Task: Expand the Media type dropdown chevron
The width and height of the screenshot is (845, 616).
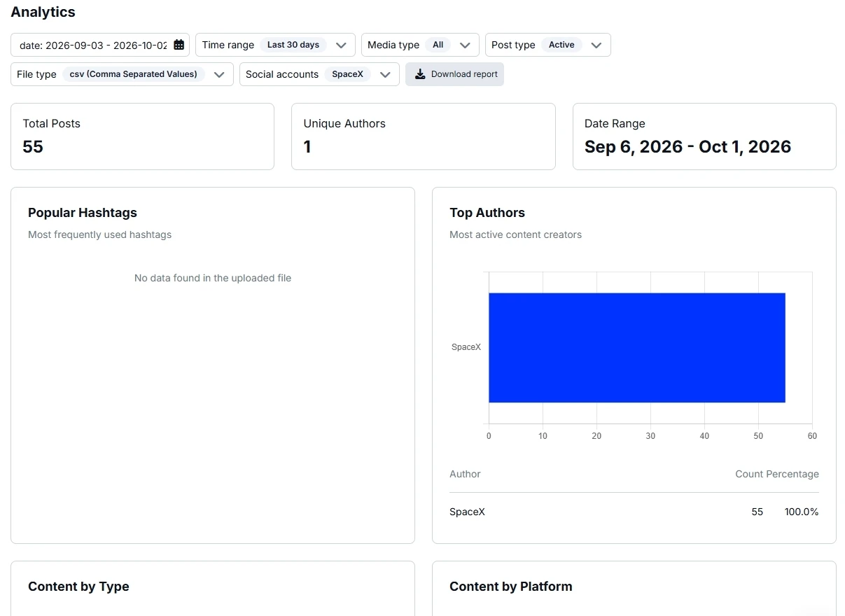Action: pyautogui.click(x=465, y=45)
